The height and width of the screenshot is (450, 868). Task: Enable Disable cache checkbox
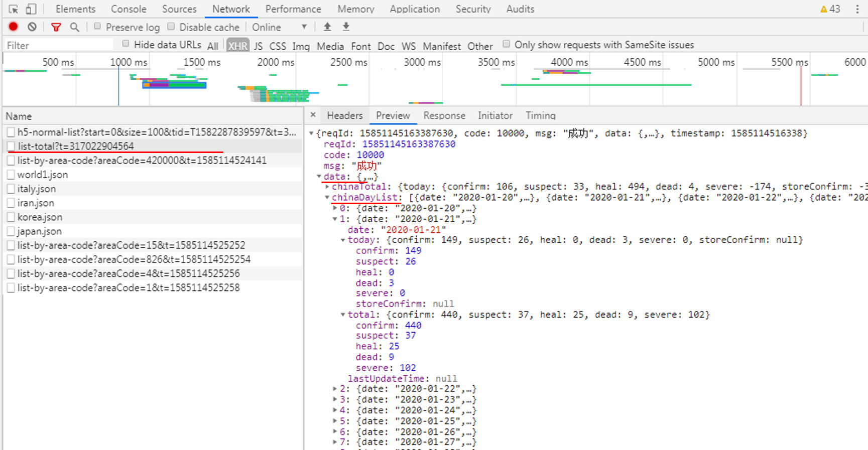[171, 27]
